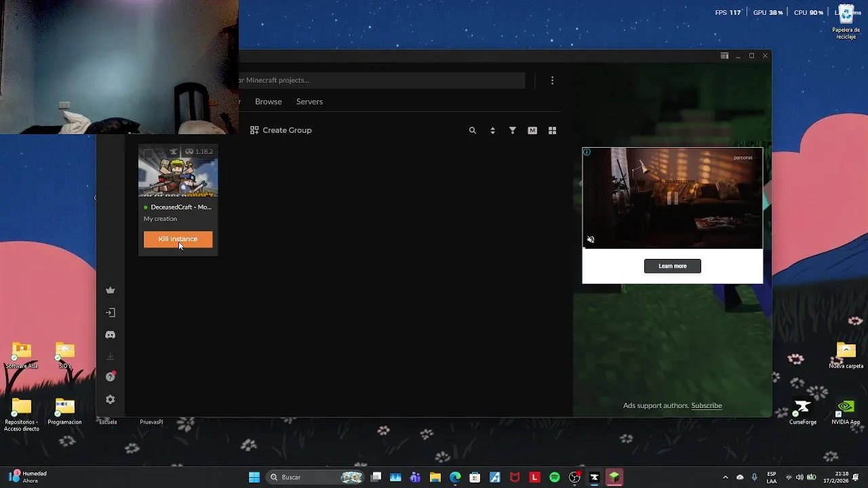Open File Explorer on taskbar

click(x=435, y=477)
